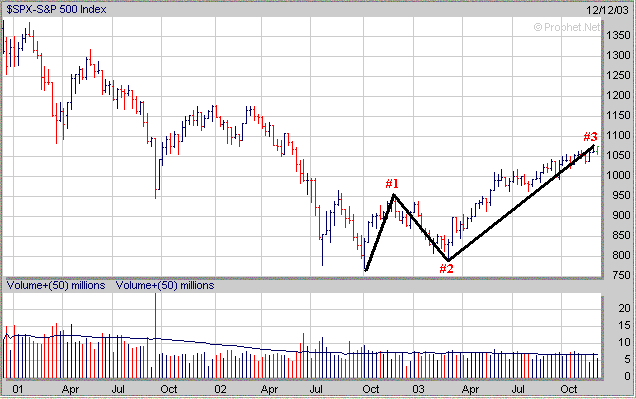The image size is (636, 399).
Task: Click the 750 price axis label
Action: coord(621,275)
